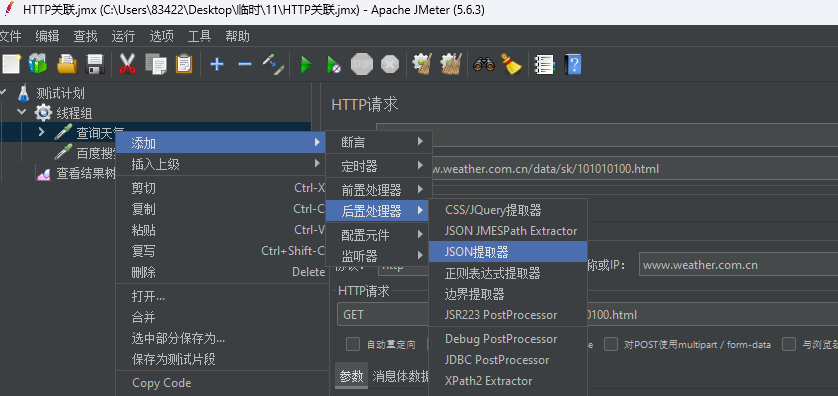838x396 pixels.
Task: Open the 选项 menu in menu bar
Action: pyautogui.click(x=161, y=36)
